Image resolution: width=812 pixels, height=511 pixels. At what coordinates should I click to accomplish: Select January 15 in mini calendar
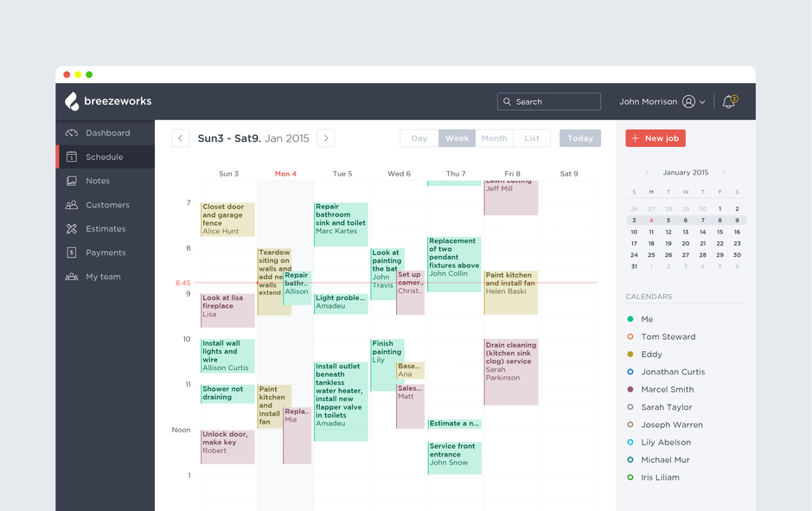coord(719,232)
